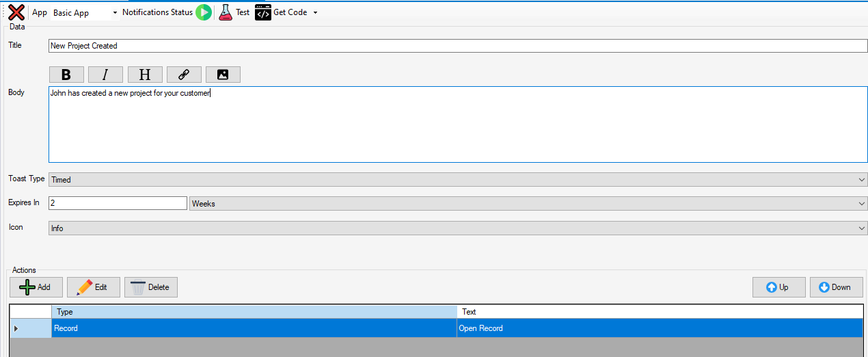Click the Type column header

[x=254, y=312]
